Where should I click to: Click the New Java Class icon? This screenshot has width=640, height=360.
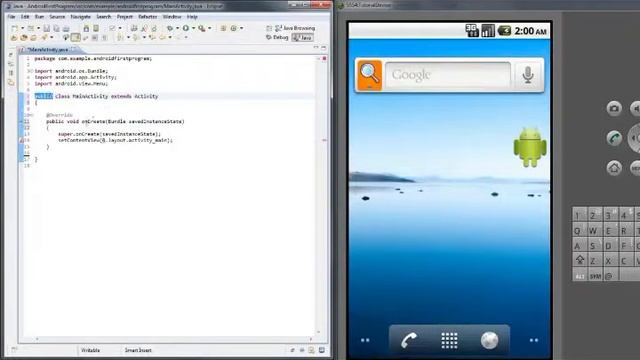233,28
